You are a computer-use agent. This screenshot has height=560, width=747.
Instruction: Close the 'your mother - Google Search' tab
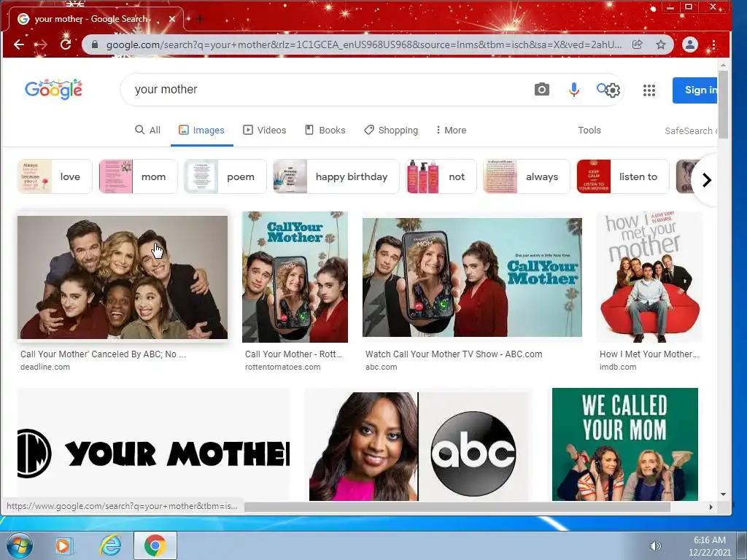(172, 19)
